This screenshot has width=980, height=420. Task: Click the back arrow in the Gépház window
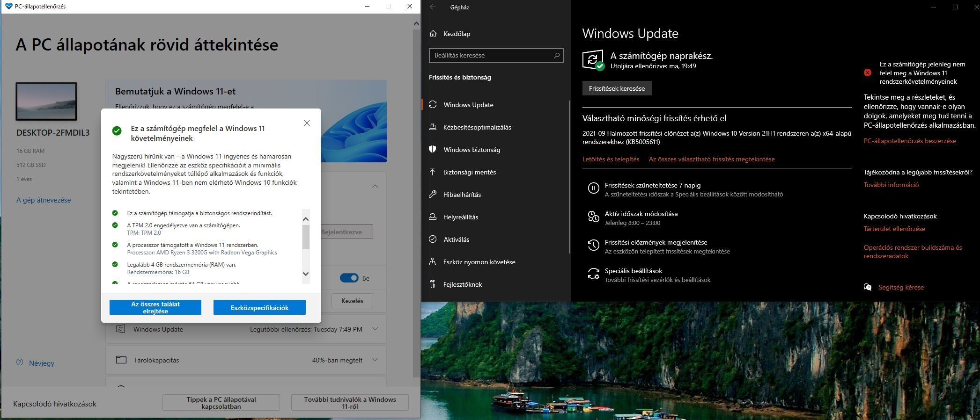pyautogui.click(x=433, y=7)
